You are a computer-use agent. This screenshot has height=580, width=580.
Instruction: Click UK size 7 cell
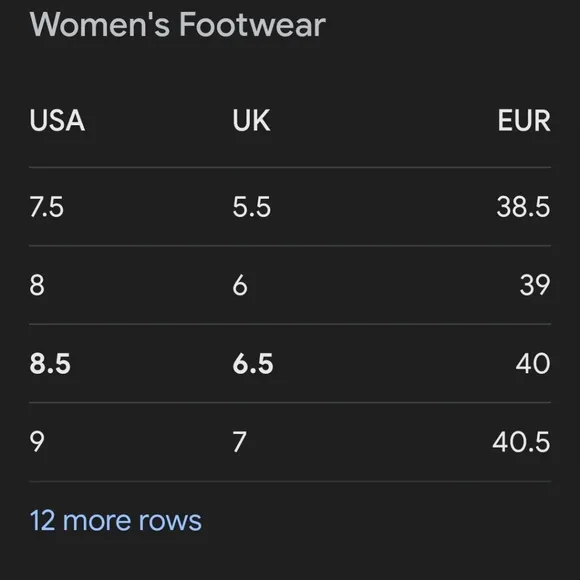coord(240,442)
